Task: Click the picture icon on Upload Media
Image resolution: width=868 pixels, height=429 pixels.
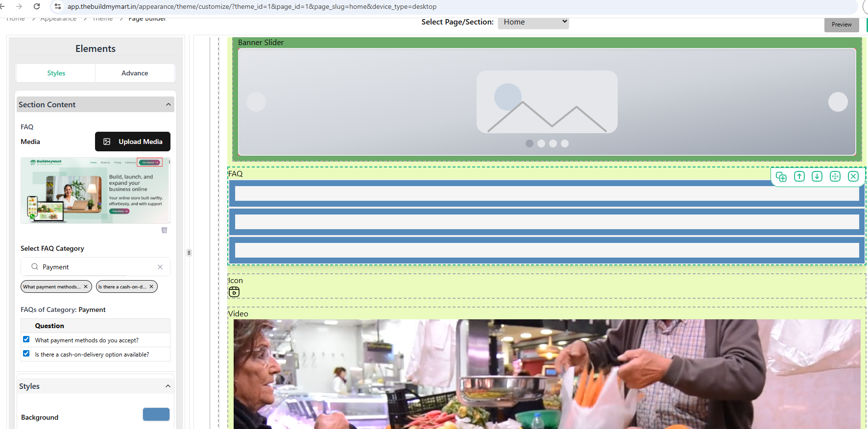Action: tap(107, 142)
